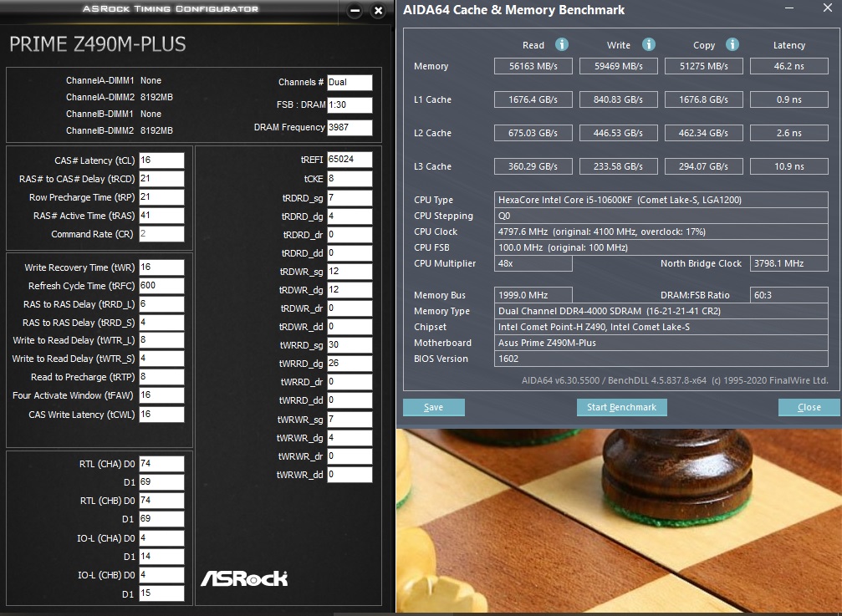
Task: Start the AIDA64 benchmark
Action: tap(622, 407)
